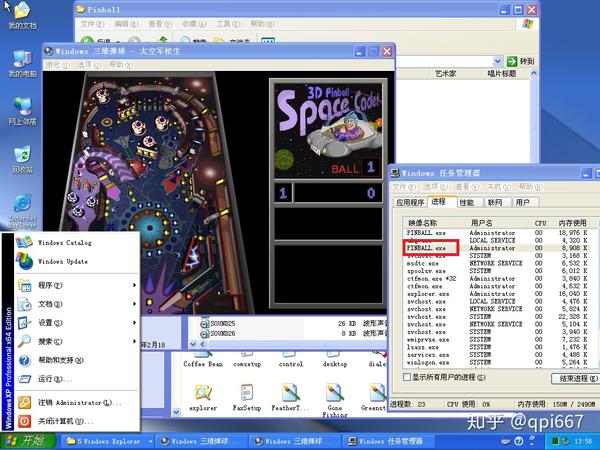This screenshot has width=600, height=450.
Task: Select the SOUND26 wave file icon
Action: tap(205, 333)
